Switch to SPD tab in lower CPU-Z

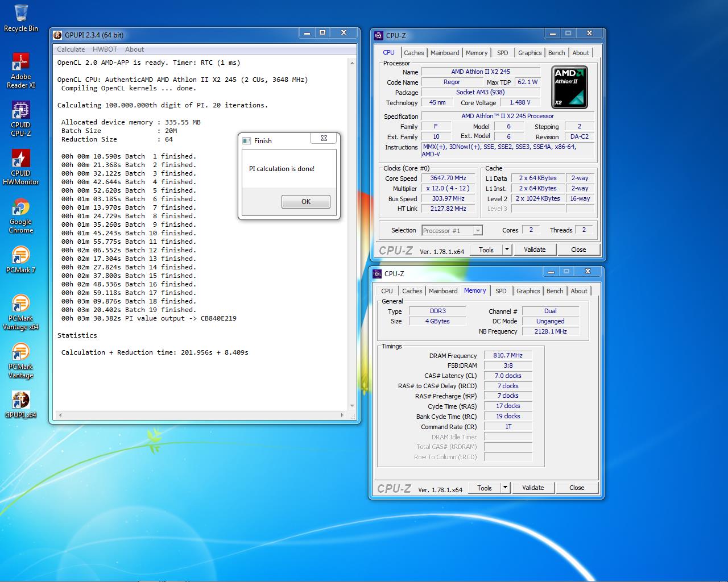click(x=501, y=291)
